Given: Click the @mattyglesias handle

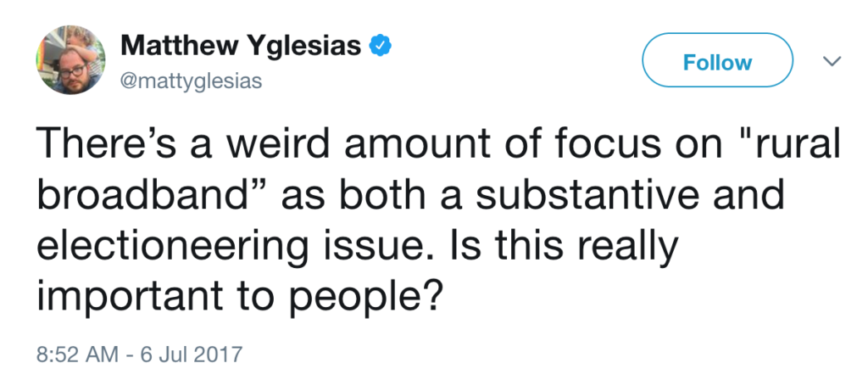Looking at the screenshot, I should pos(192,81).
